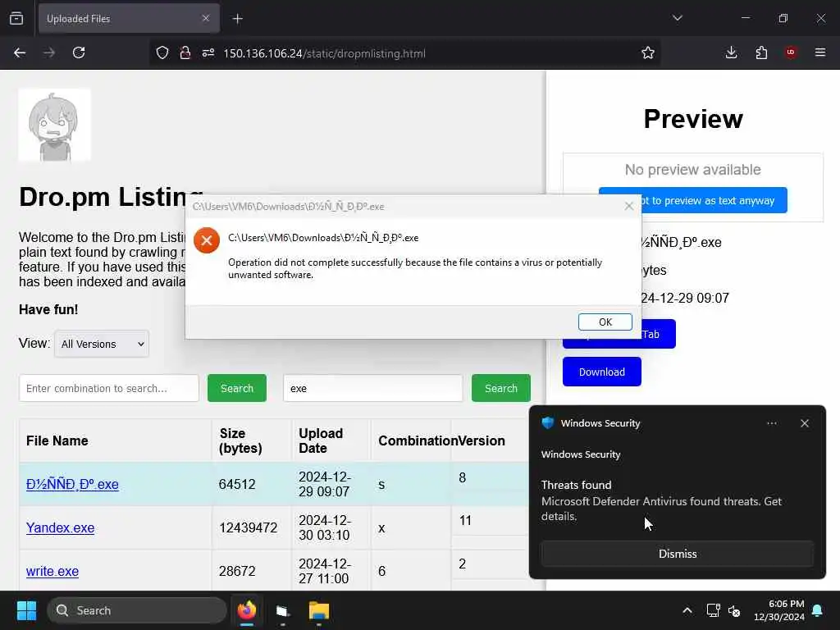Close Windows Security toast with X
This screenshot has width=840, height=630.
(805, 423)
